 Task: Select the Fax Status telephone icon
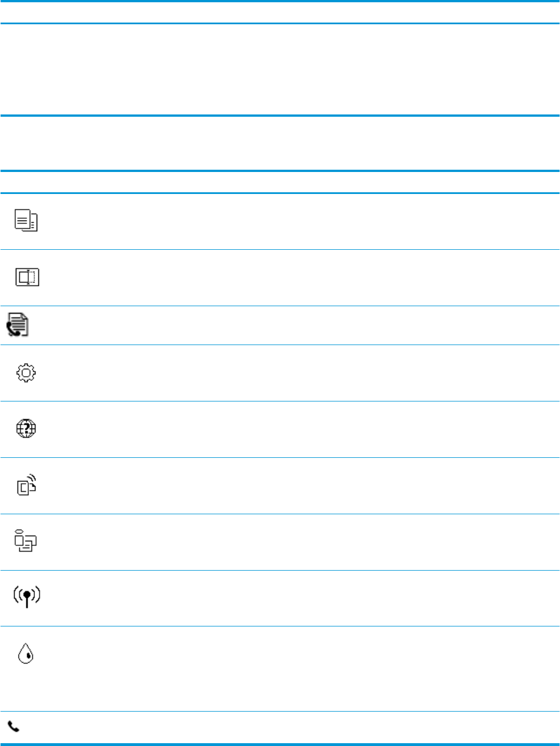[14, 726]
